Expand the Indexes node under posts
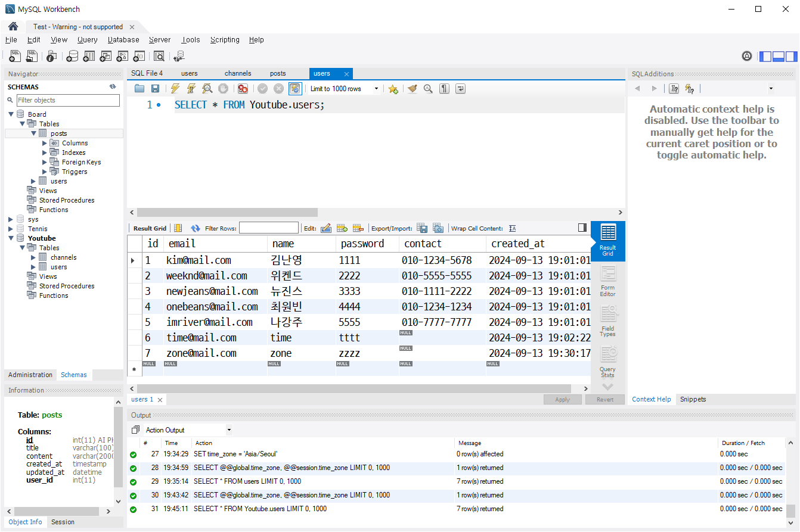 click(45, 153)
